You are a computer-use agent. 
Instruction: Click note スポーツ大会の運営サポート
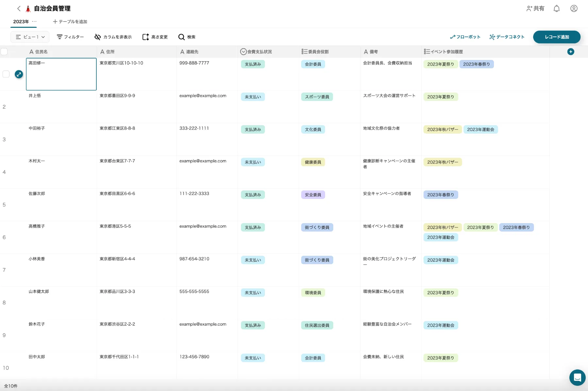coord(389,96)
